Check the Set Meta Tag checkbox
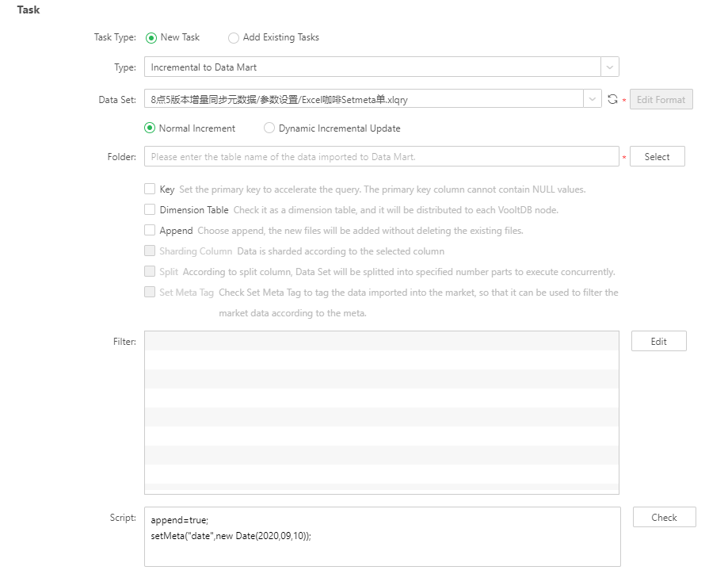Screen dimensions: 728x574 [150, 293]
